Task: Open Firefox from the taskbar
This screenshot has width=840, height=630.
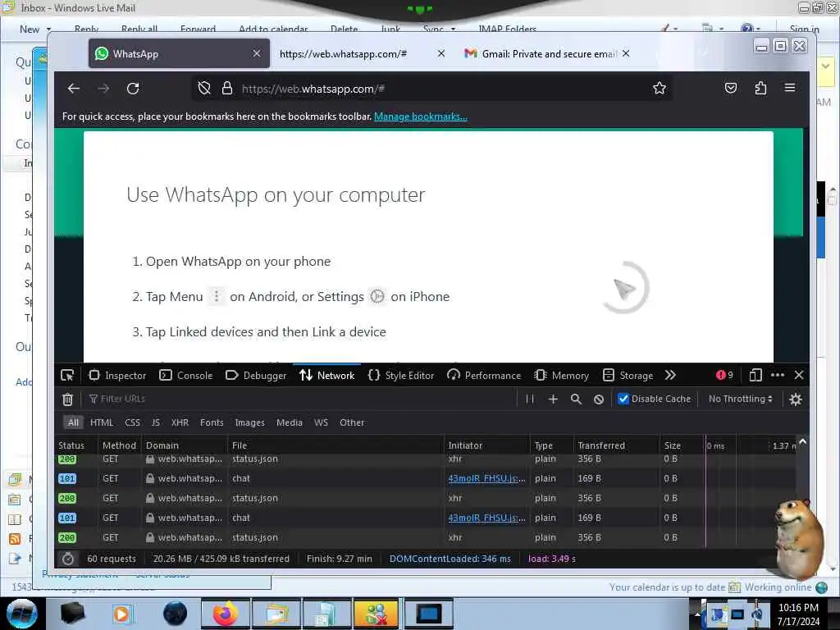Action: [x=226, y=614]
